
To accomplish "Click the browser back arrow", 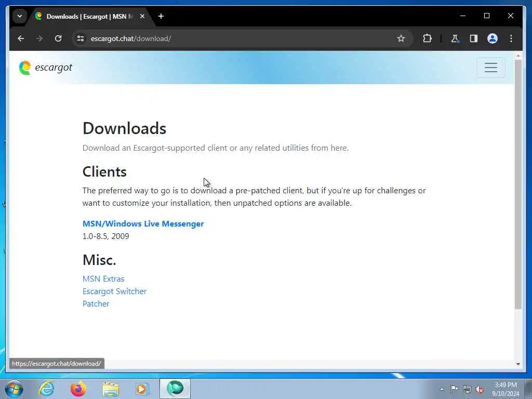I will coord(21,38).
